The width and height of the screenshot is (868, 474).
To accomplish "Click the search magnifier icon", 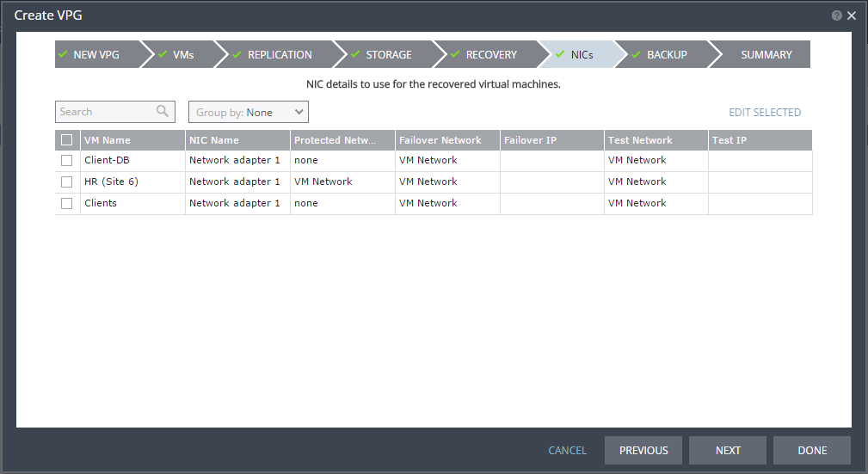I will pyautogui.click(x=163, y=111).
